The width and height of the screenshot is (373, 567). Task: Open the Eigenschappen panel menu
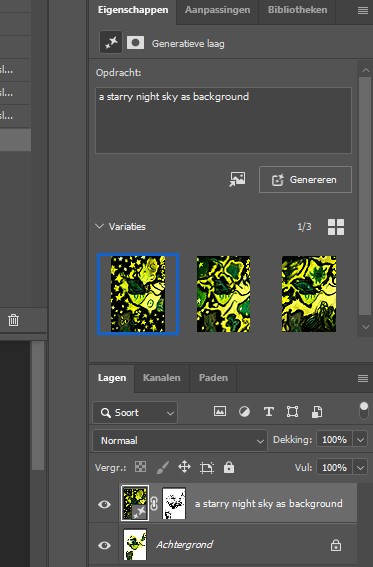[363, 10]
